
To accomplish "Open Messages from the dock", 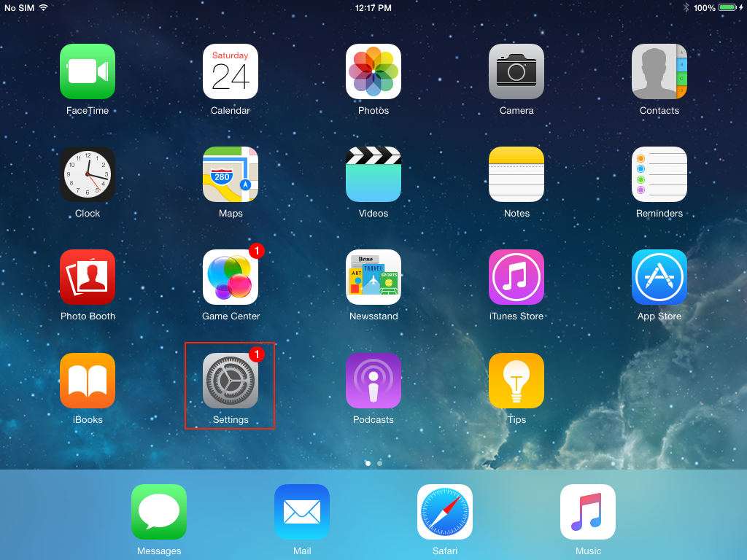I will (x=159, y=512).
